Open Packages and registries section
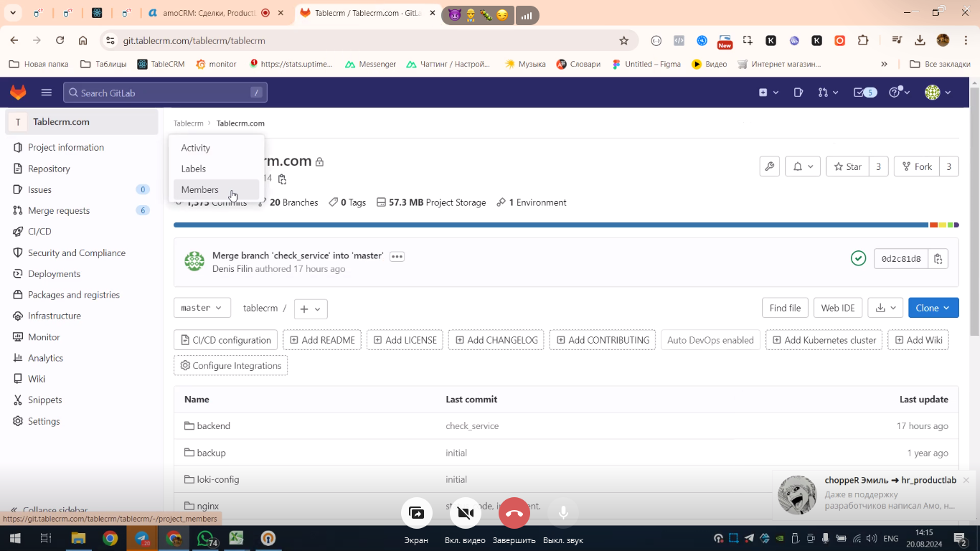This screenshot has width=980, height=551. (82, 294)
